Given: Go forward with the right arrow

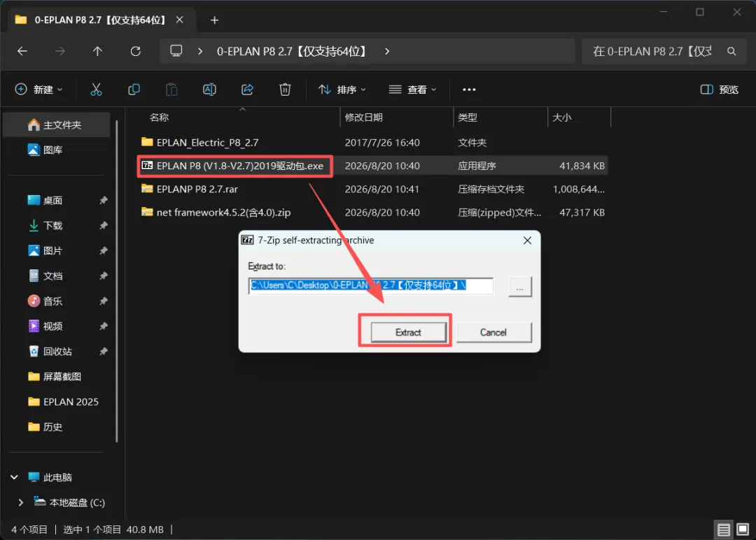Looking at the screenshot, I should click(59, 51).
